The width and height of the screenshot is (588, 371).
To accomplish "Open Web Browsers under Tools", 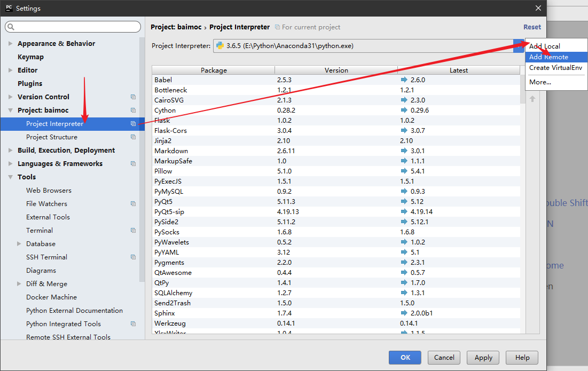I will (49, 191).
